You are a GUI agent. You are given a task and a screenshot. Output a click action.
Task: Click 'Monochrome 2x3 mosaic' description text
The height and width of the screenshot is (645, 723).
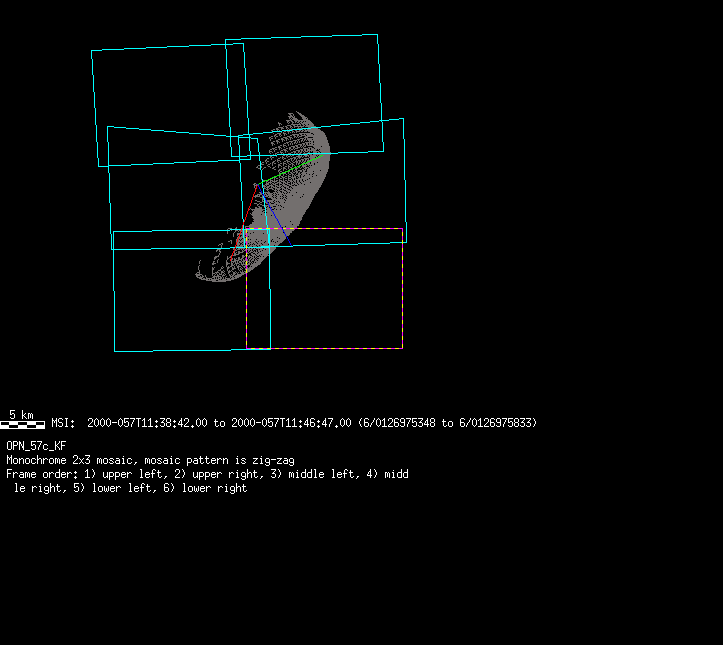tap(71, 460)
